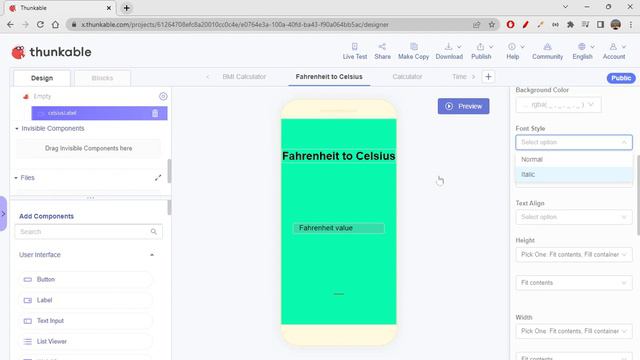Switch to the Design tab
Image resolution: width=640 pixels, height=360 pixels.
42,78
